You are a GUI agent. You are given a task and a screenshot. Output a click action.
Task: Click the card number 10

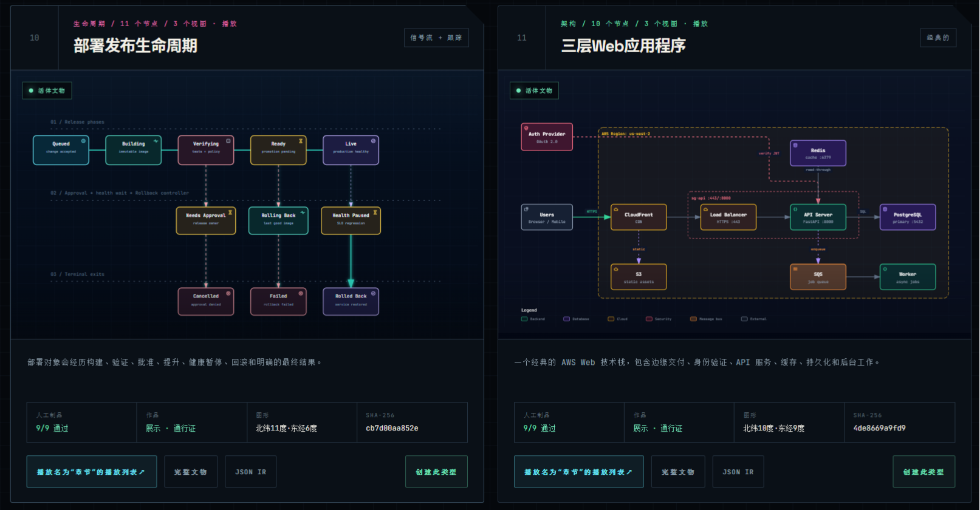35,38
